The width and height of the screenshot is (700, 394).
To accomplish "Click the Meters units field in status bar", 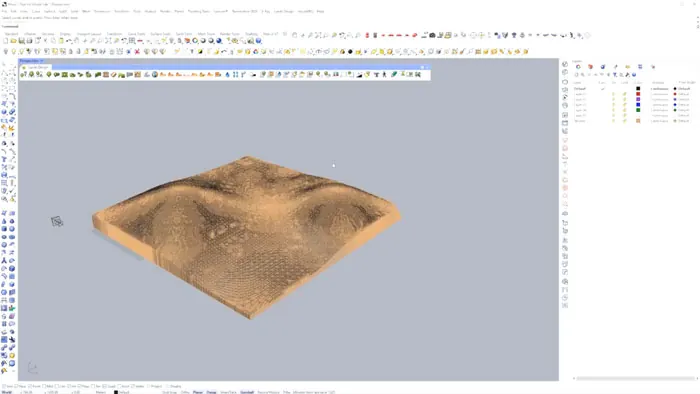I will 101,392.
